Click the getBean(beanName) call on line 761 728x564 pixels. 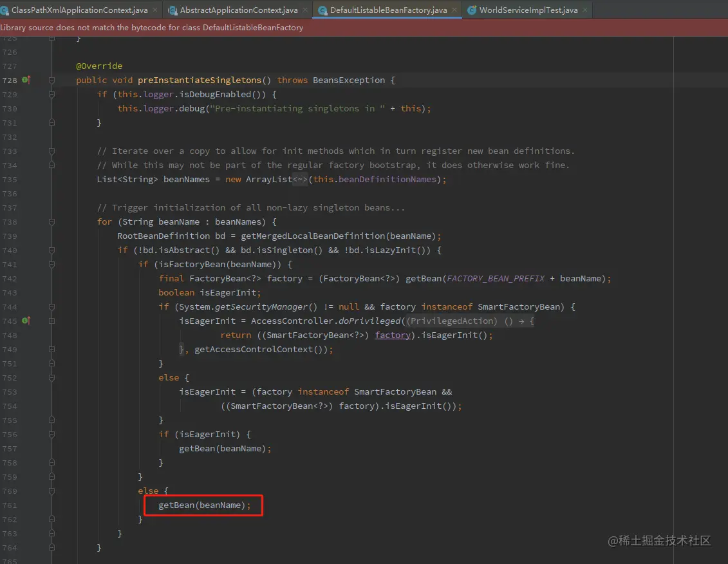[x=201, y=505]
